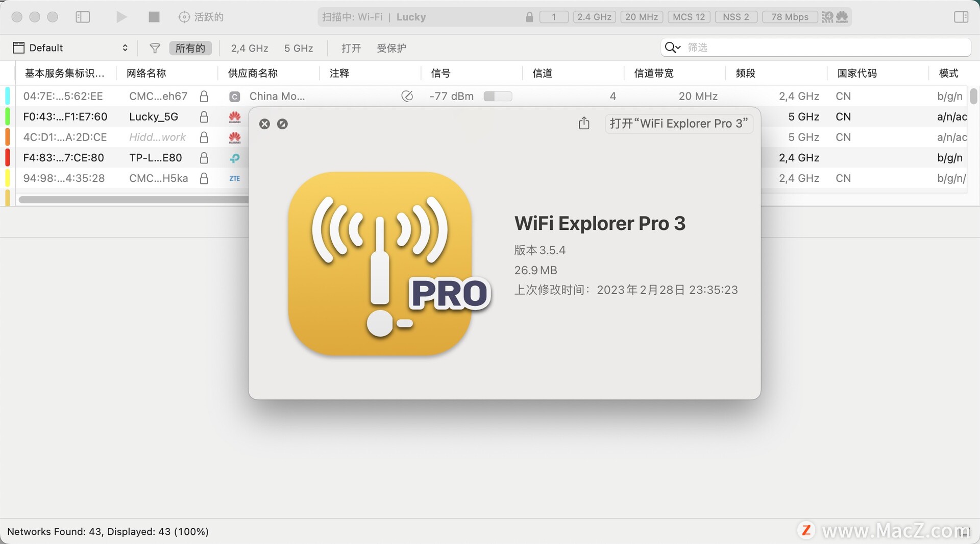Viewport: 980px width, 544px height.
Task: Start a scan with the play icon
Action: click(x=121, y=16)
